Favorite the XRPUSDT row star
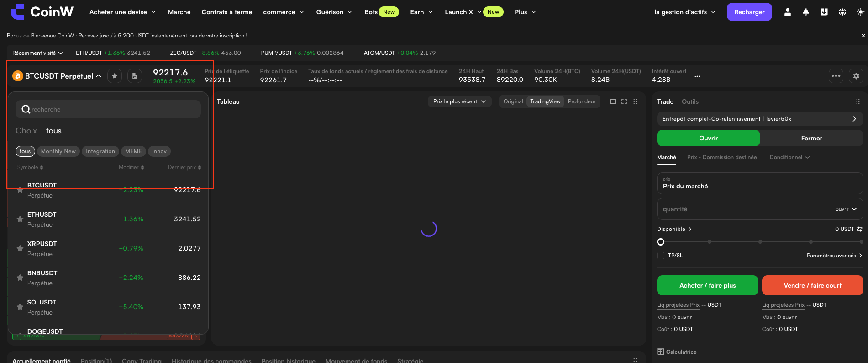 20,248
